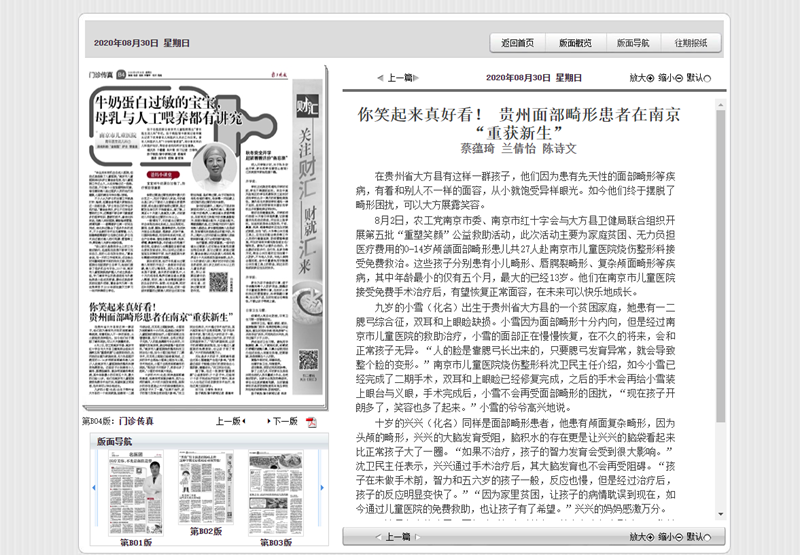Image resolution: width=800 pixels, height=555 pixels.
Task: Click the top 上一篇 previous article link
Action: pyautogui.click(x=399, y=78)
